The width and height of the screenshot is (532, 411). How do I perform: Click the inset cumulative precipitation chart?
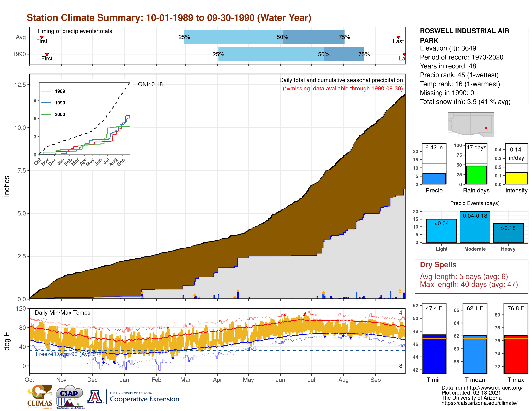click(x=84, y=119)
